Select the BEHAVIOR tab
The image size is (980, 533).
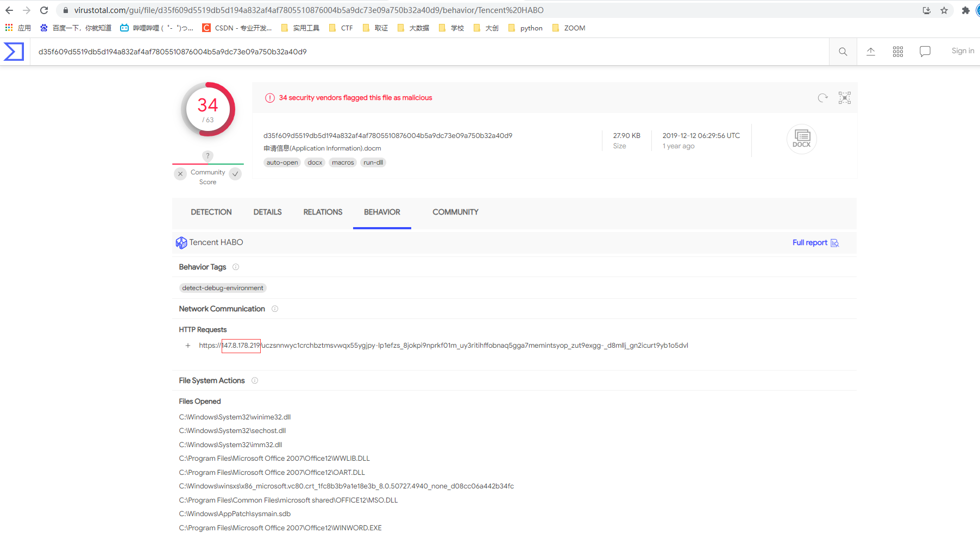(x=382, y=212)
